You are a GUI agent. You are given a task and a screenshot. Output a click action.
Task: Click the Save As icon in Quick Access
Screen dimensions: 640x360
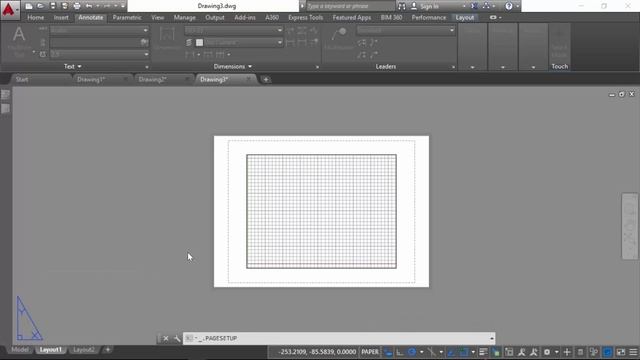pos(64,6)
